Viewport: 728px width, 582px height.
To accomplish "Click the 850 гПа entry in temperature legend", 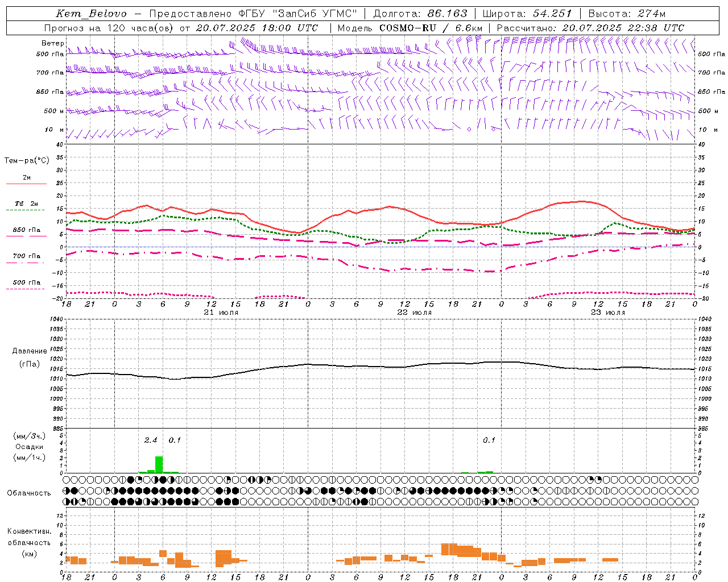I will click(27, 230).
